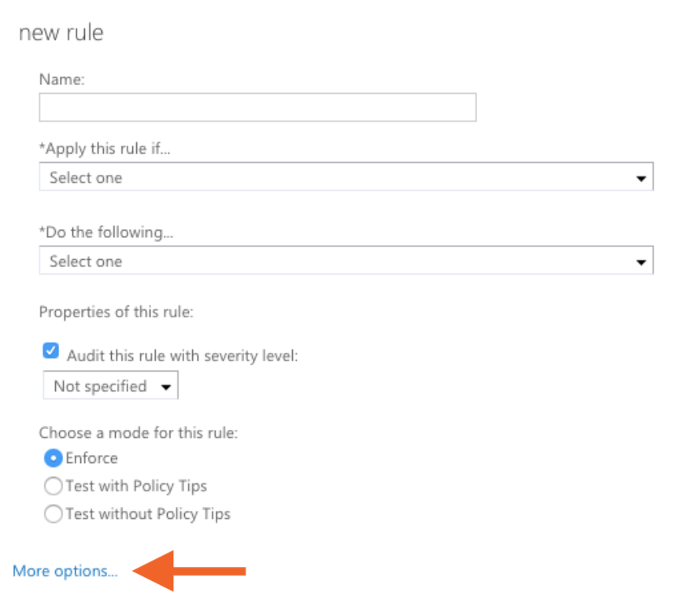This screenshot has height=596, width=700.
Task: Open the 'Do the following' dropdown
Action: (346, 260)
